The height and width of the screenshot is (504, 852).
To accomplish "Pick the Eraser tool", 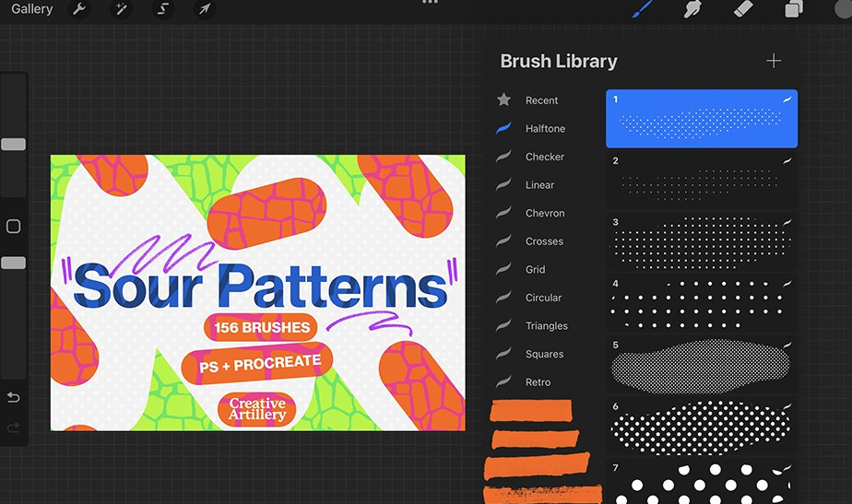I will 743,9.
